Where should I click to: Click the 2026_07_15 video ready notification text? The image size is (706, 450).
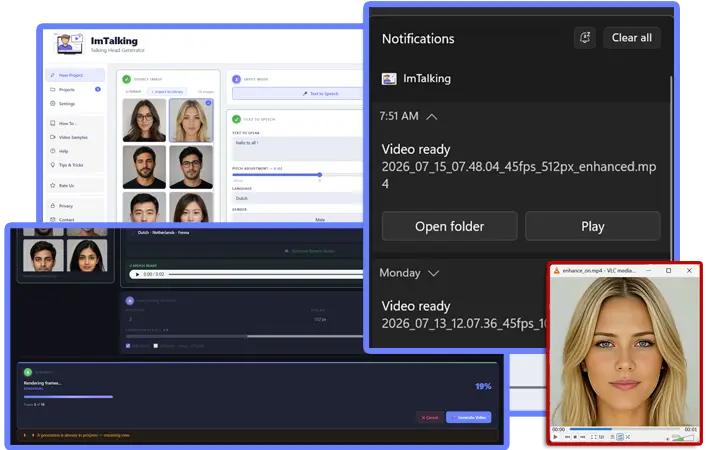point(519,175)
